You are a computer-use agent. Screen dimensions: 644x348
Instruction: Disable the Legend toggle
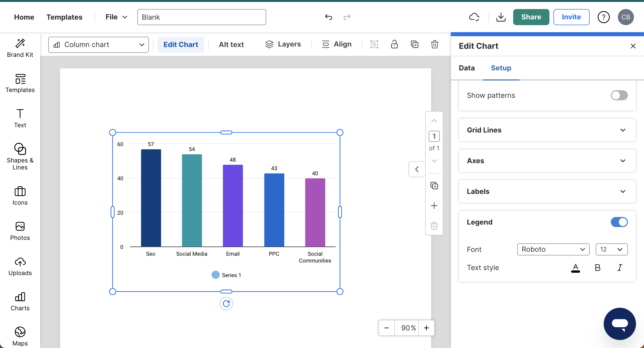619,222
